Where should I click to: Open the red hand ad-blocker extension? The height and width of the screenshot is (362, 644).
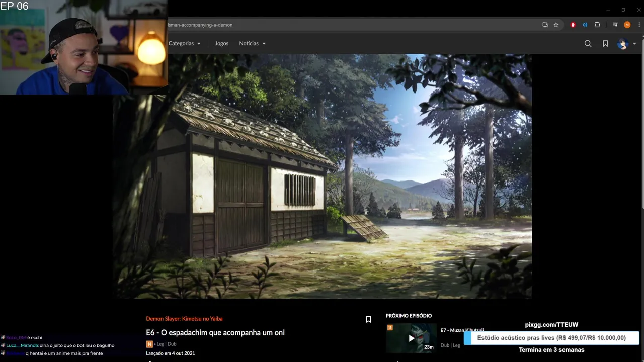[573, 25]
